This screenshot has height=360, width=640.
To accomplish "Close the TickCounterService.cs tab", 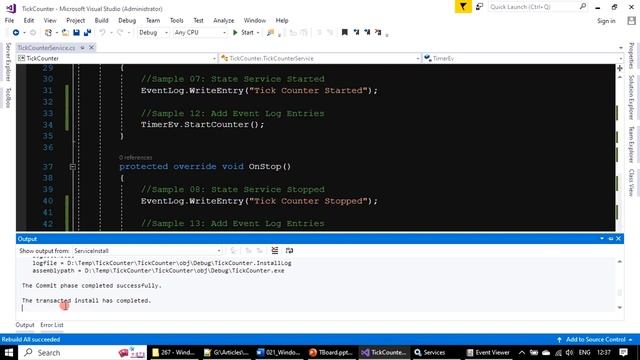I will 91,48.
